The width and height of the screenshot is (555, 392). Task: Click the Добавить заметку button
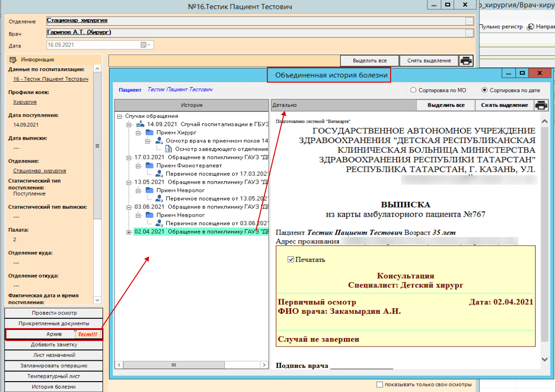click(54, 344)
